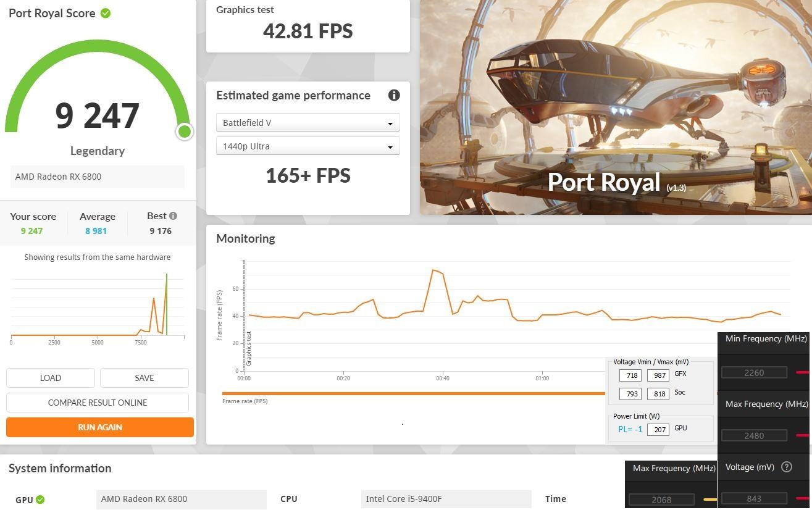This screenshot has height=510, width=812.
Task: Click the GFX Vmin 718 field
Action: [630, 375]
